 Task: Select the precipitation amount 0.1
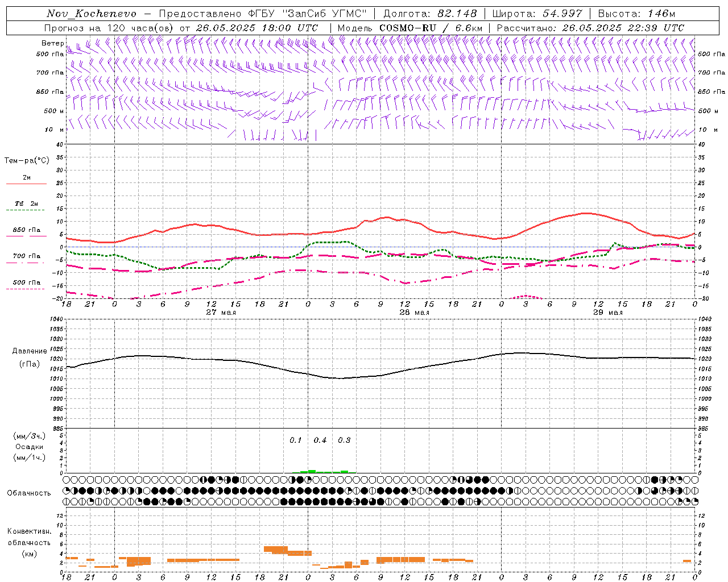(296, 440)
